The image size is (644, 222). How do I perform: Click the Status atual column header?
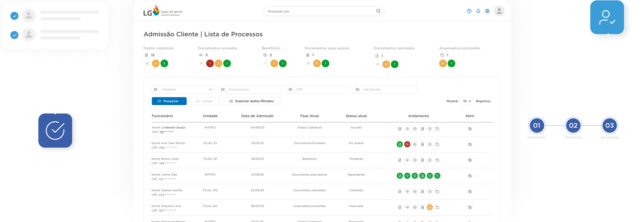pyautogui.click(x=356, y=116)
